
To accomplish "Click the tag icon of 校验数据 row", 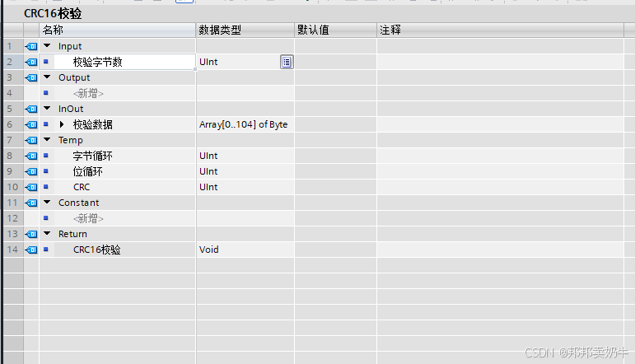I will [31, 124].
